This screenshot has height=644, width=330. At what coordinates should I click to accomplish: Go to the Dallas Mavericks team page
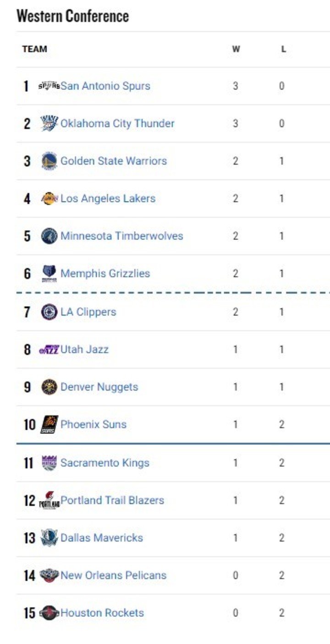point(102,538)
